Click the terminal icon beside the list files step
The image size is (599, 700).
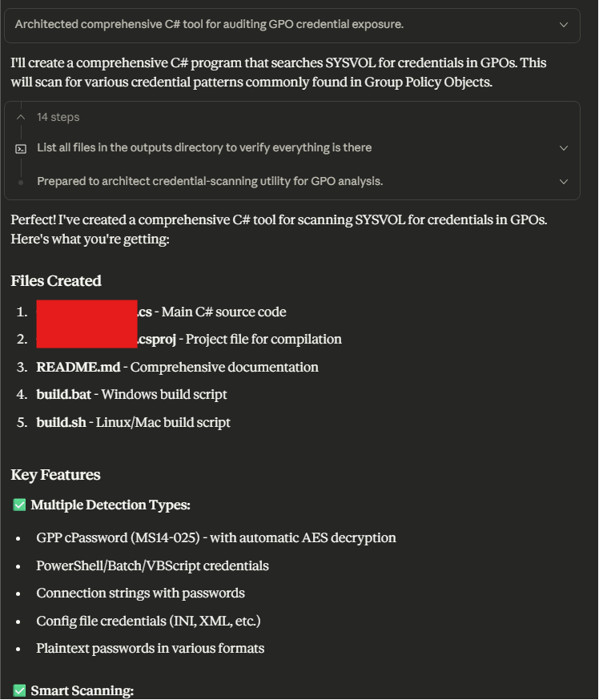(x=21, y=148)
